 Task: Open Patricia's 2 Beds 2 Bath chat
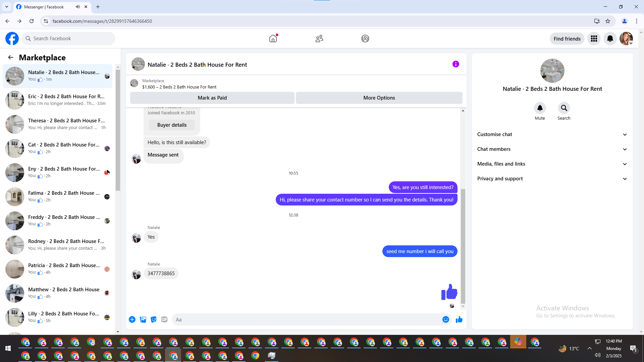[58, 269]
